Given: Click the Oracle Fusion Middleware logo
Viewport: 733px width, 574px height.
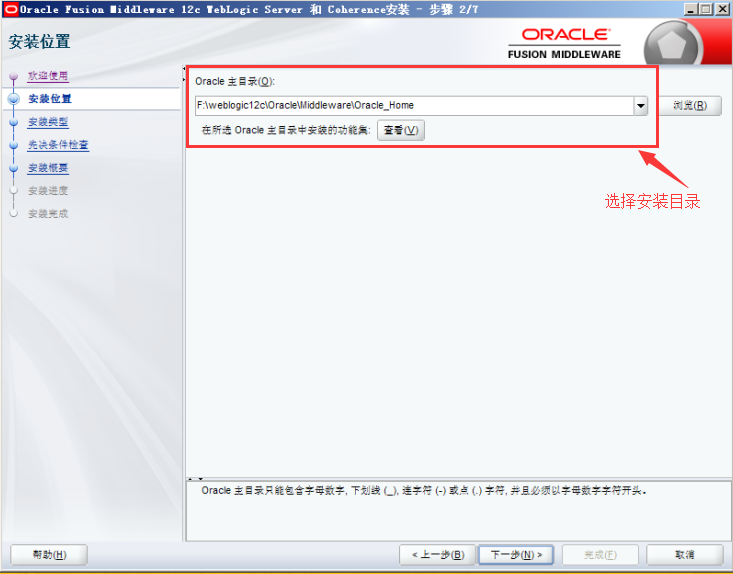Looking at the screenshot, I should tap(564, 43).
